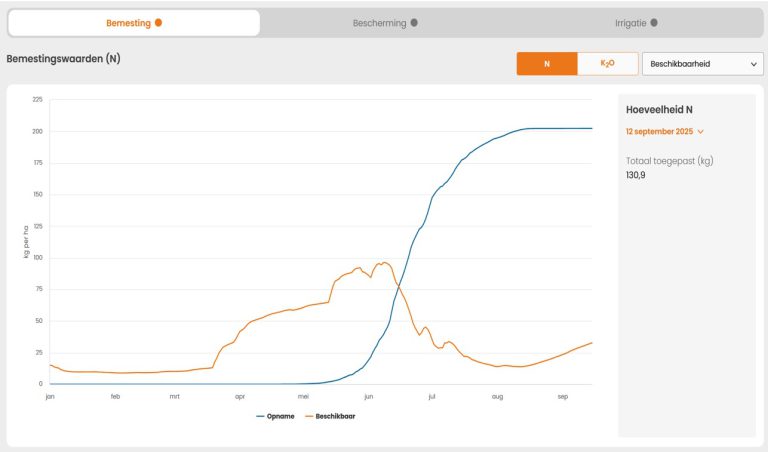The height and width of the screenshot is (452, 768).
Task: Open the Beschikbaarheid dropdown
Action: tap(702, 64)
